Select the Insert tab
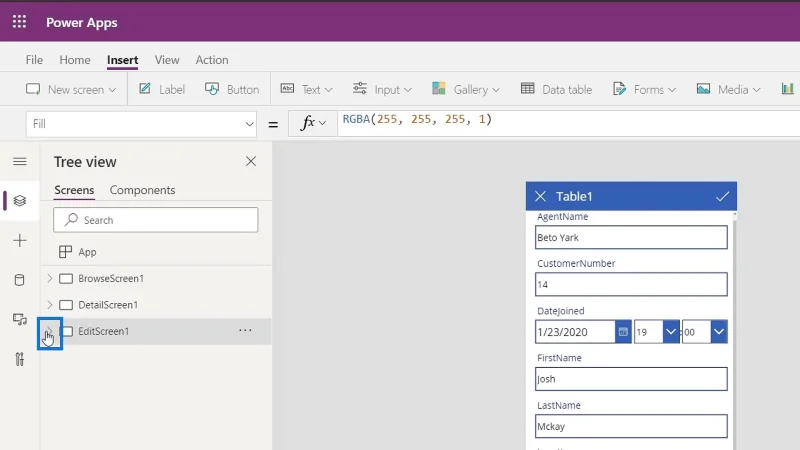800x450 pixels. click(x=122, y=60)
